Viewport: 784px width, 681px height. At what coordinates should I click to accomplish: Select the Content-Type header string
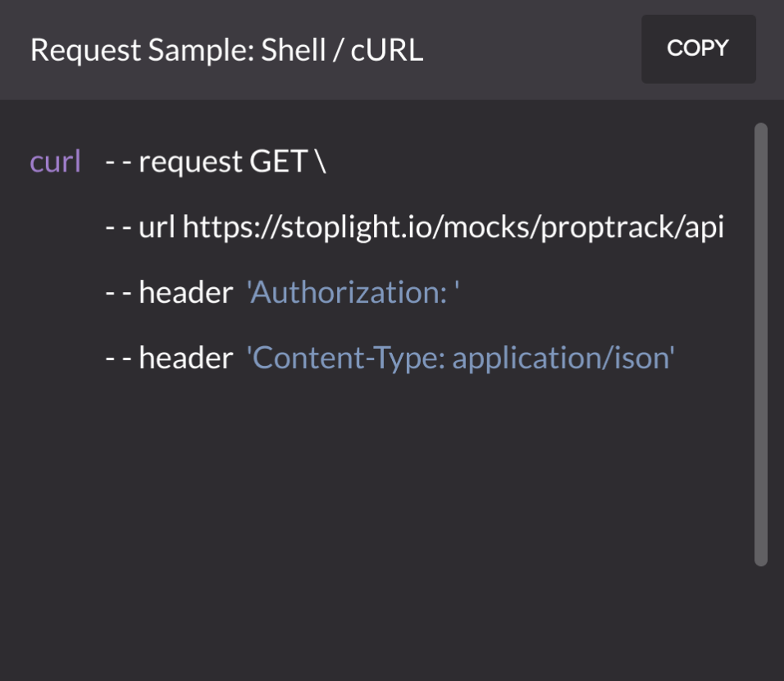tap(462, 357)
